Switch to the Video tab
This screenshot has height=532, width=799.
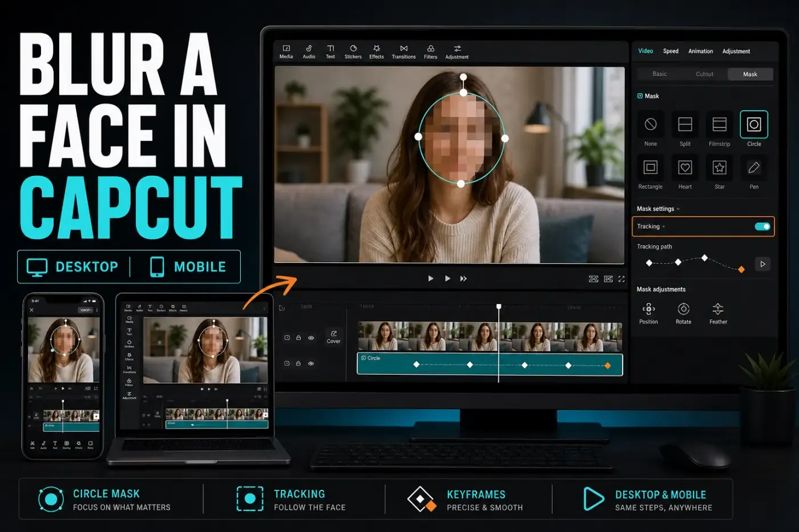coord(645,51)
